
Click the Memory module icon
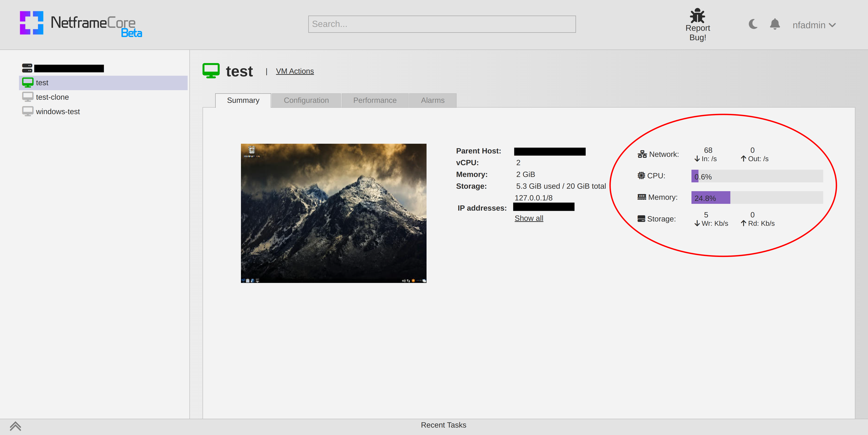[642, 197]
